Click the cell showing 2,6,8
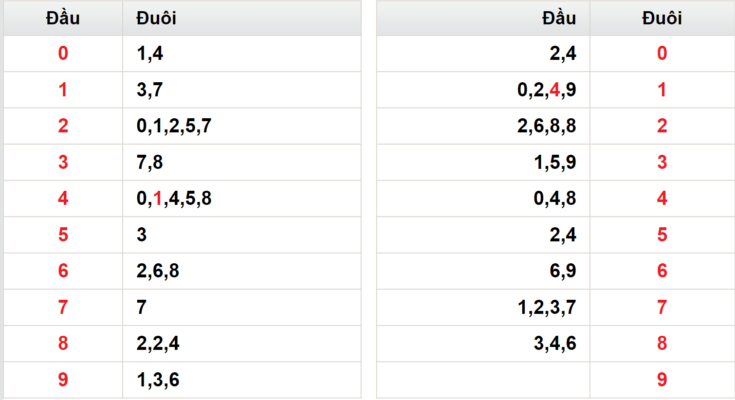 (x=242, y=271)
